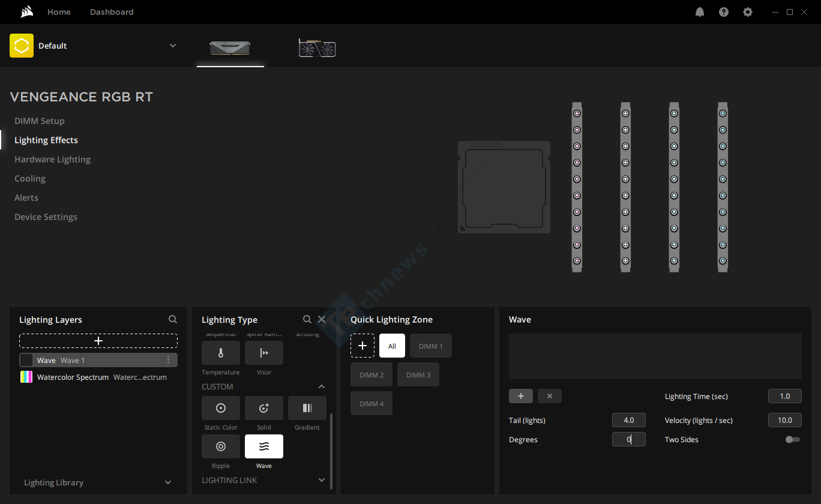
Task: Close the Lighting Type panel
Action: [x=322, y=320]
